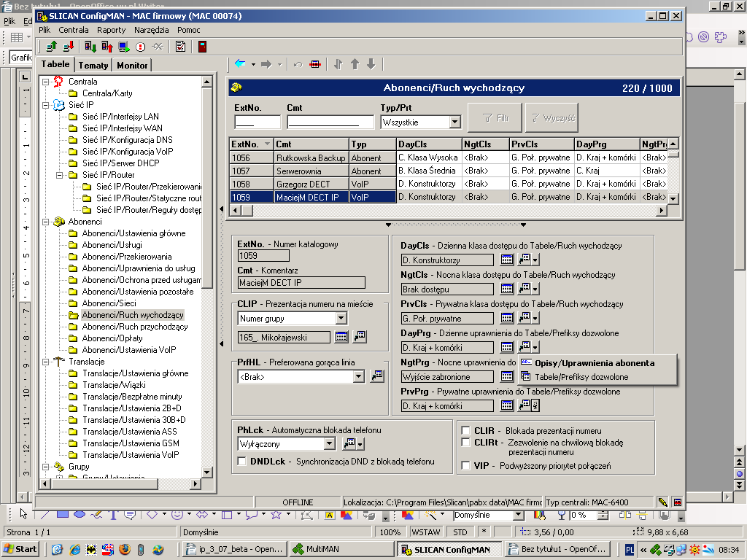Open table picker icon next to DayCls field
Image resolution: width=747 pixels, height=560 pixels.
point(507,260)
